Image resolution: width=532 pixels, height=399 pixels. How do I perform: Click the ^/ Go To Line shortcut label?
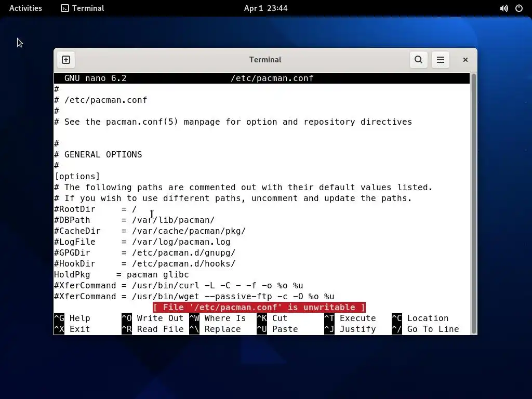pos(425,329)
